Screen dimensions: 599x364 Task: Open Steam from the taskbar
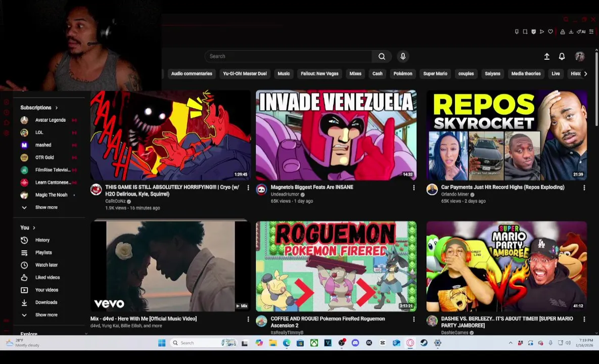coord(424,343)
